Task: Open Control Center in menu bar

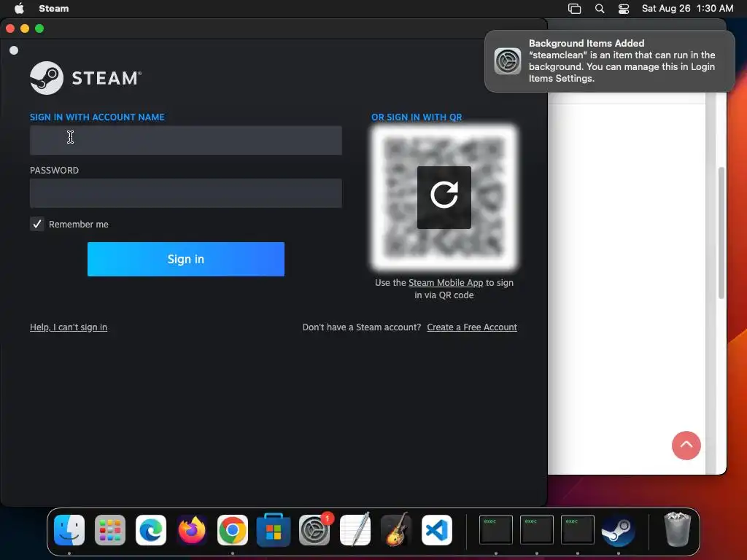Action: [624, 9]
